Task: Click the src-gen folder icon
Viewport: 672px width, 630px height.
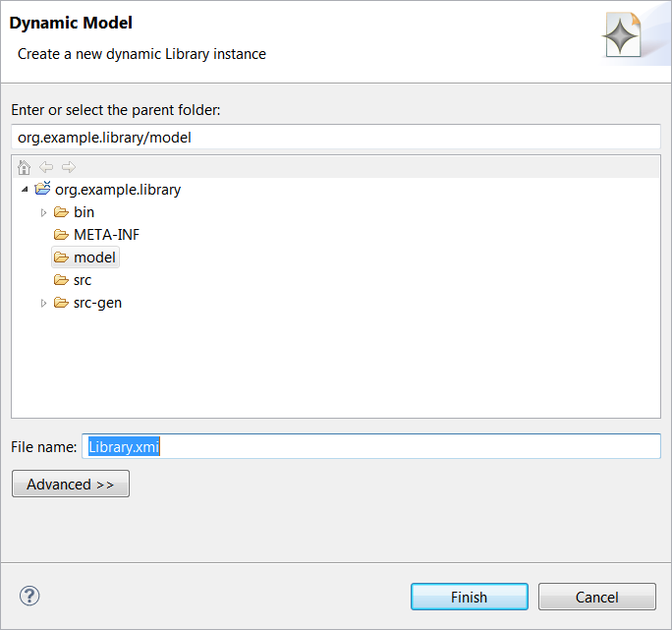Action: tap(61, 303)
